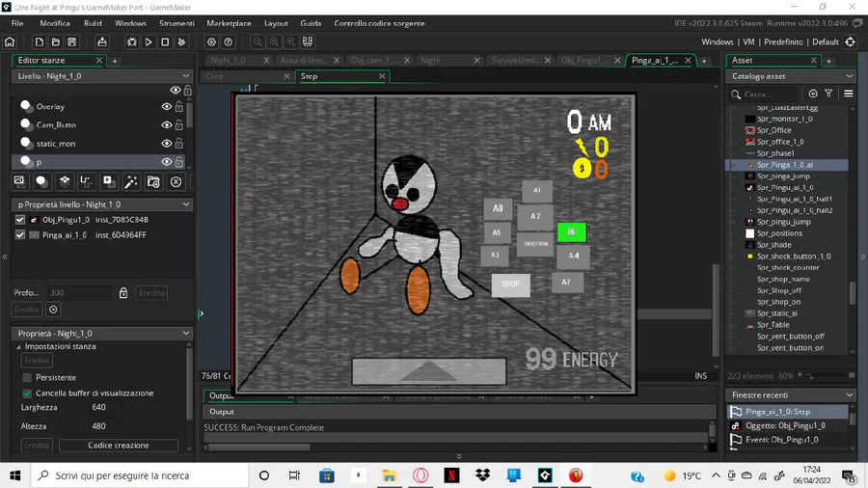The height and width of the screenshot is (488, 868).
Task: Expand Livello - Night_1_0 dropdown
Action: (x=185, y=76)
